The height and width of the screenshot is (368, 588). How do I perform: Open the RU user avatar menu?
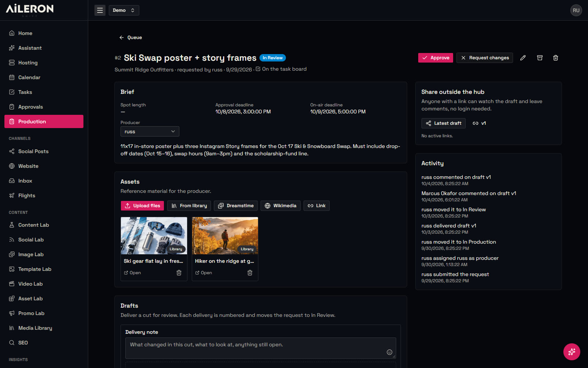pyautogui.click(x=576, y=10)
